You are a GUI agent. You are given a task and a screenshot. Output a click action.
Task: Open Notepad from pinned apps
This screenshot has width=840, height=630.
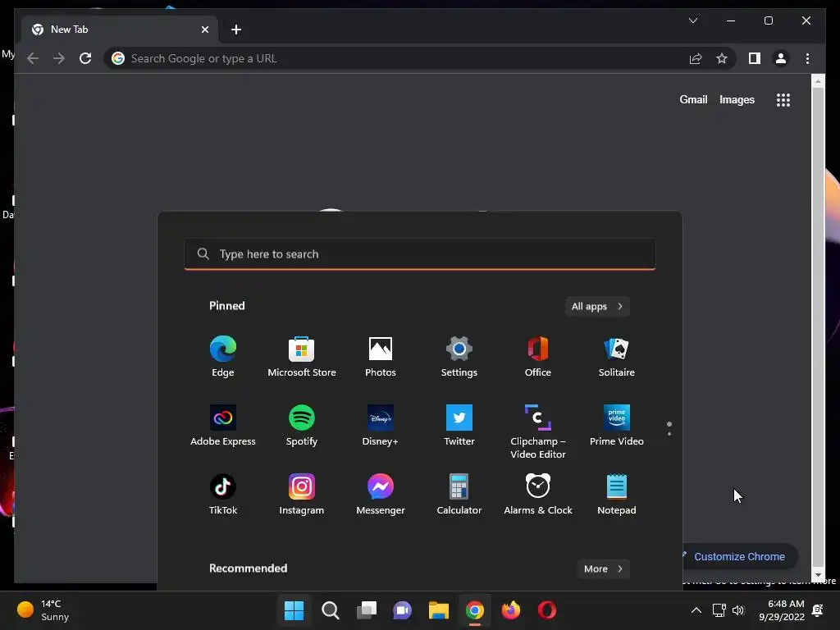tap(617, 495)
